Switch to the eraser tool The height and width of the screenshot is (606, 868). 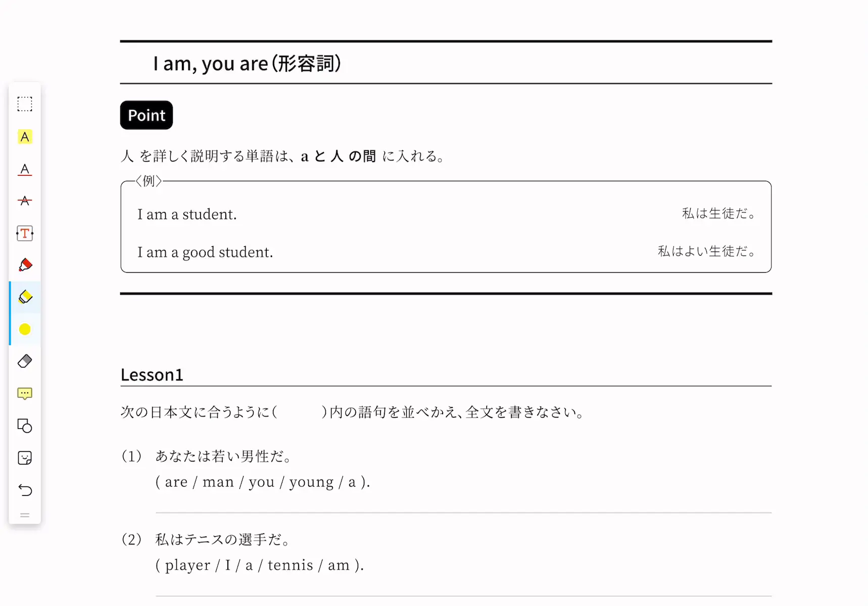coord(25,361)
